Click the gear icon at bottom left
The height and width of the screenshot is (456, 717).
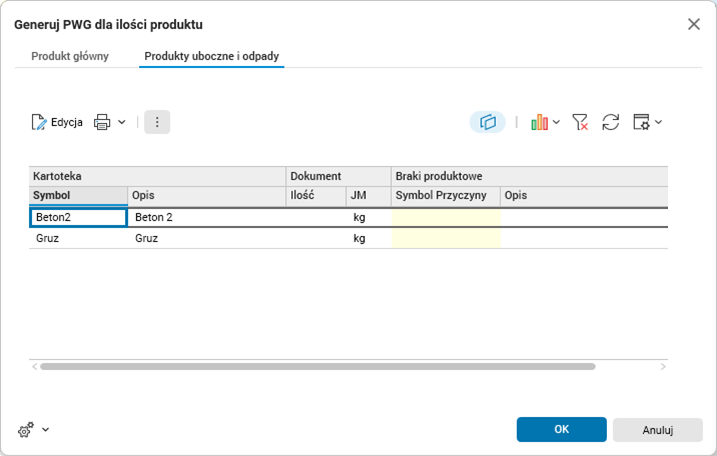27,430
